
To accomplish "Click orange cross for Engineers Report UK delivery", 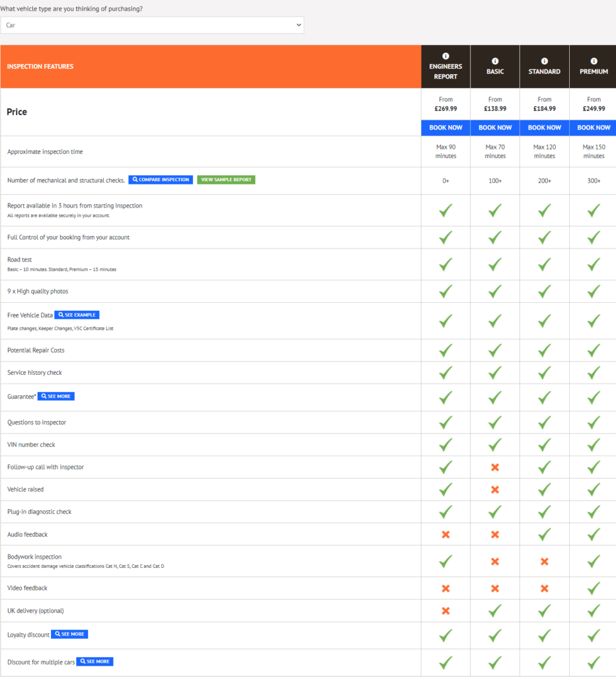I will [445, 611].
